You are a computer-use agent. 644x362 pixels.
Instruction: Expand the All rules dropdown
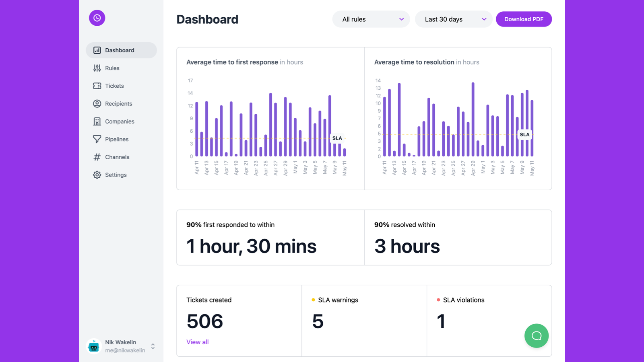click(x=370, y=19)
